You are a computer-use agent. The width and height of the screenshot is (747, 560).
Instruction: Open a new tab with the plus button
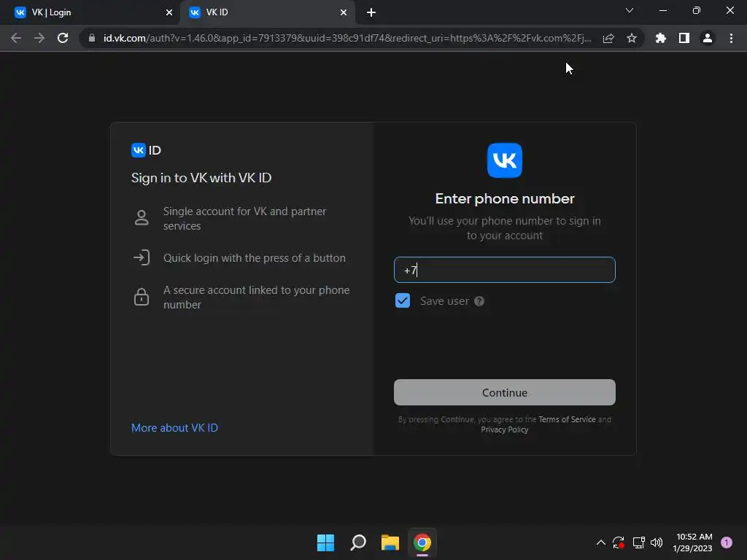pyautogui.click(x=371, y=12)
